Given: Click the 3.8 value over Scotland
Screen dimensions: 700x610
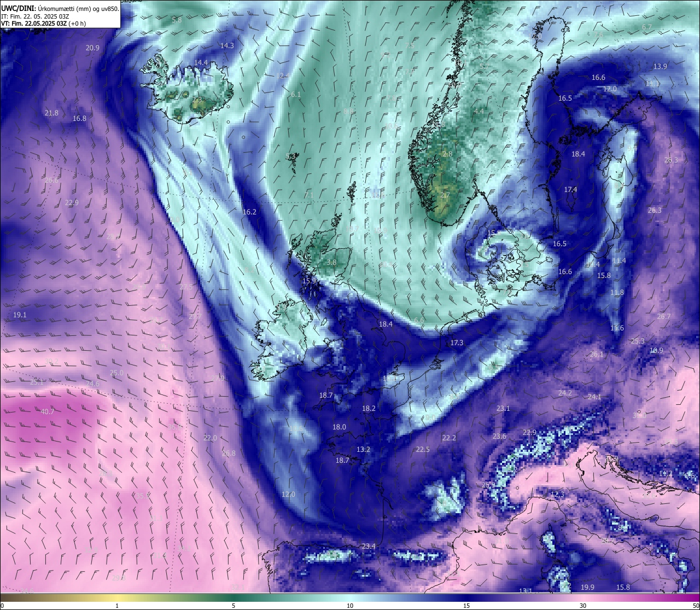Looking at the screenshot, I should point(331,263).
